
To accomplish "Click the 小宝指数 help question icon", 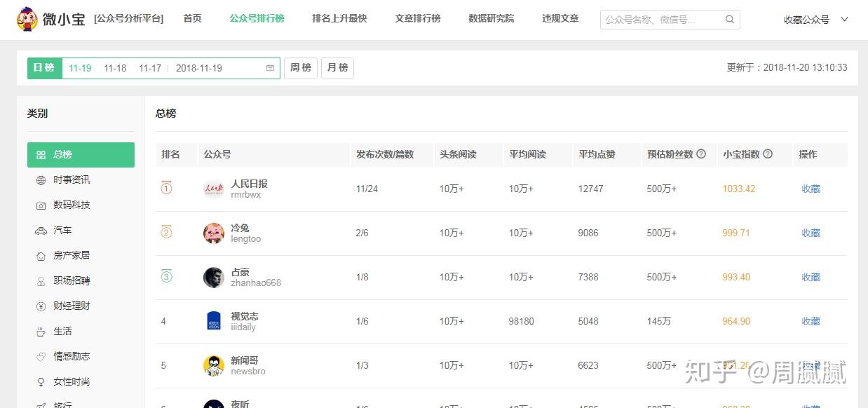I will [768, 154].
